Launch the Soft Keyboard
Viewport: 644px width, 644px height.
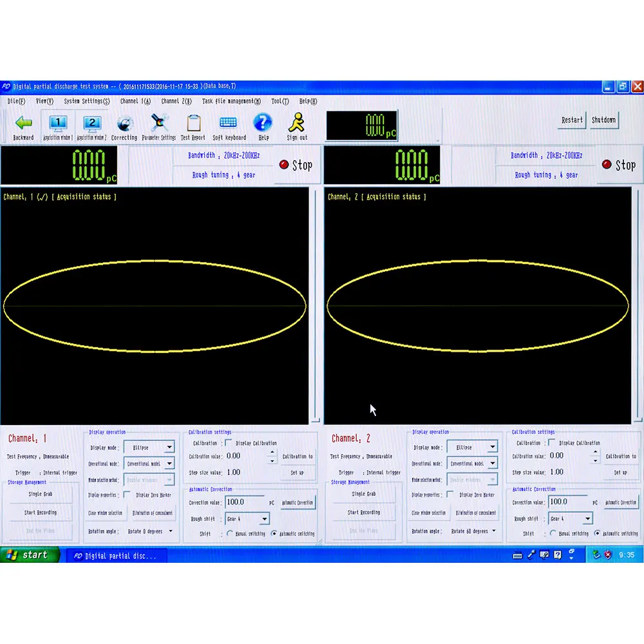point(229,122)
